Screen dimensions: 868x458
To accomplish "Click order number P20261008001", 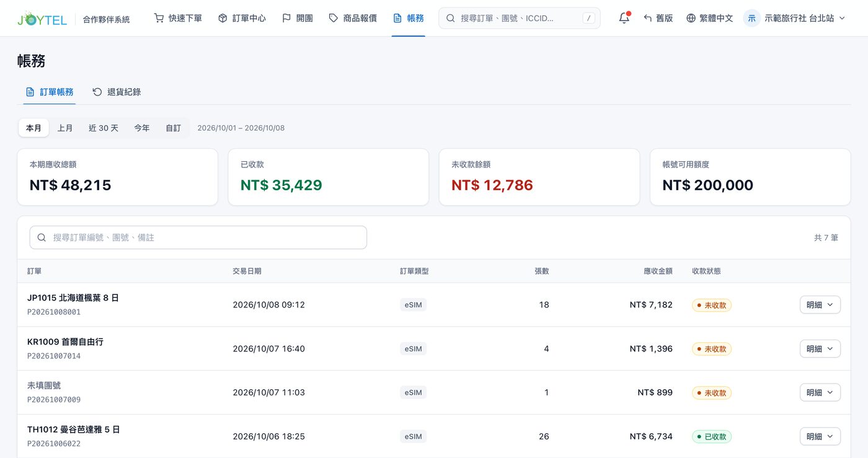I will coord(54,312).
